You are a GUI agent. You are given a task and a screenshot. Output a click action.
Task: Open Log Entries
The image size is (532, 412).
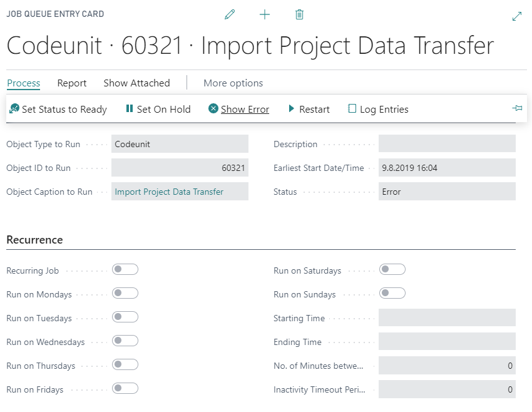[378, 109]
